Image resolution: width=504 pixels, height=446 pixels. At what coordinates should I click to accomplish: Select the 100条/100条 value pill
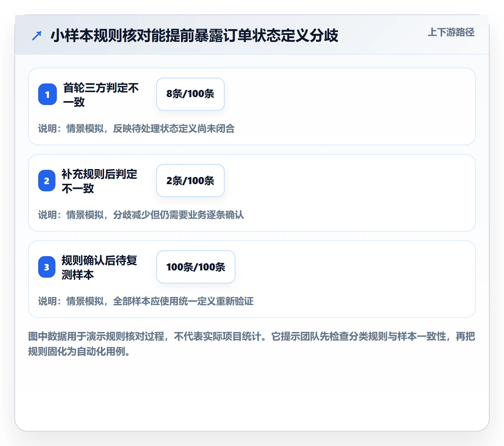tap(196, 267)
